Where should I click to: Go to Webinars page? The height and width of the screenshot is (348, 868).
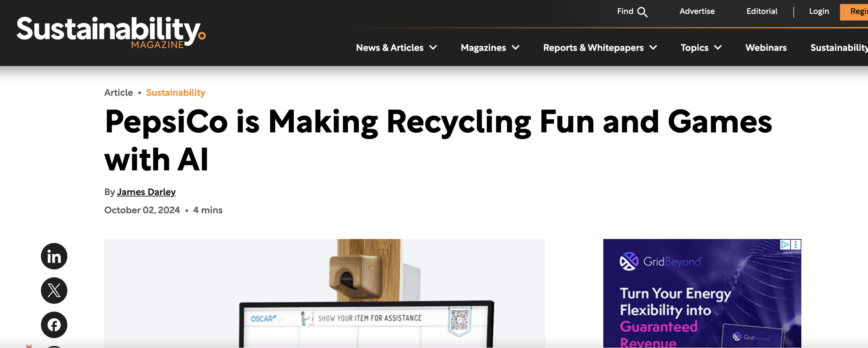[766, 48]
